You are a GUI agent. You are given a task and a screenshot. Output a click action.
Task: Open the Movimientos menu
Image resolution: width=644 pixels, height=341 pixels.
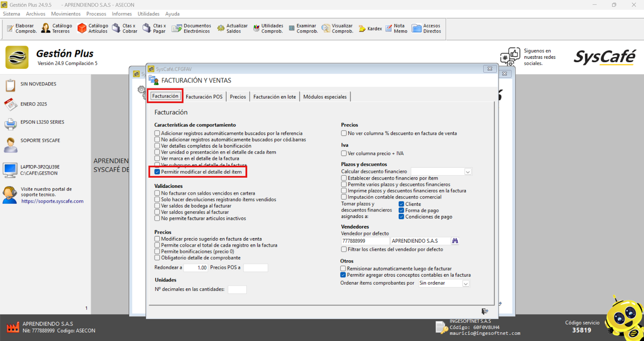pyautogui.click(x=66, y=14)
